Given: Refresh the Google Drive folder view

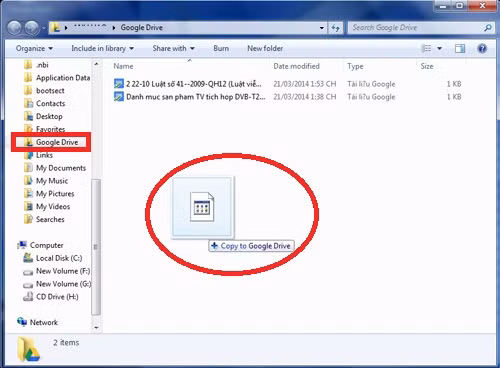Looking at the screenshot, I should point(335,28).
